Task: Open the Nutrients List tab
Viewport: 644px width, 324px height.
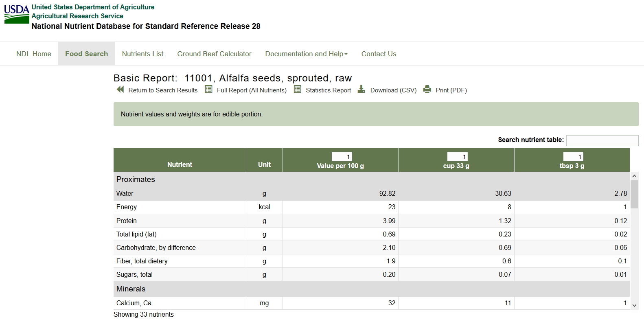Action: point(142,54)
